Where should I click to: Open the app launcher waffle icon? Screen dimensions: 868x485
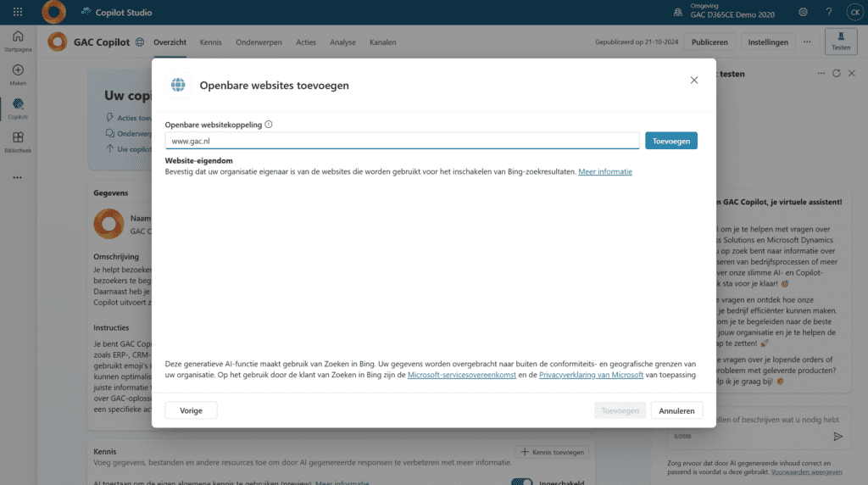pos(18,12)
